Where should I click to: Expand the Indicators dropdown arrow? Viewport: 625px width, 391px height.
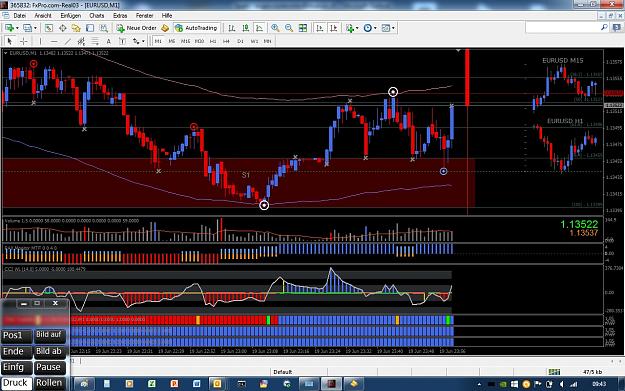point(357,28)
